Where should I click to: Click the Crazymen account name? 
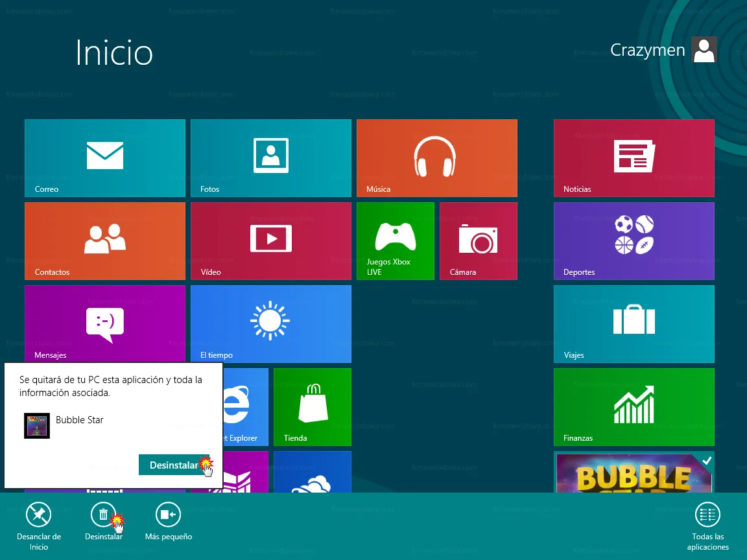click(647, 50)
